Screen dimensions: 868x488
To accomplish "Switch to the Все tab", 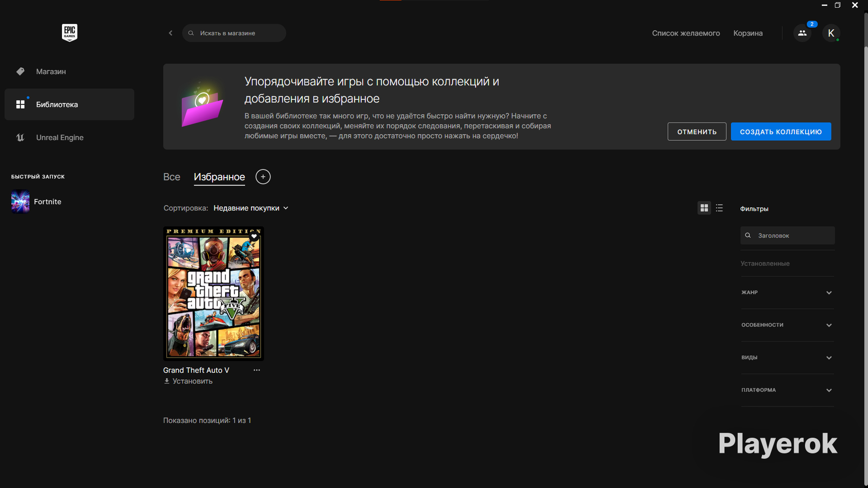I will pos(171,177).
